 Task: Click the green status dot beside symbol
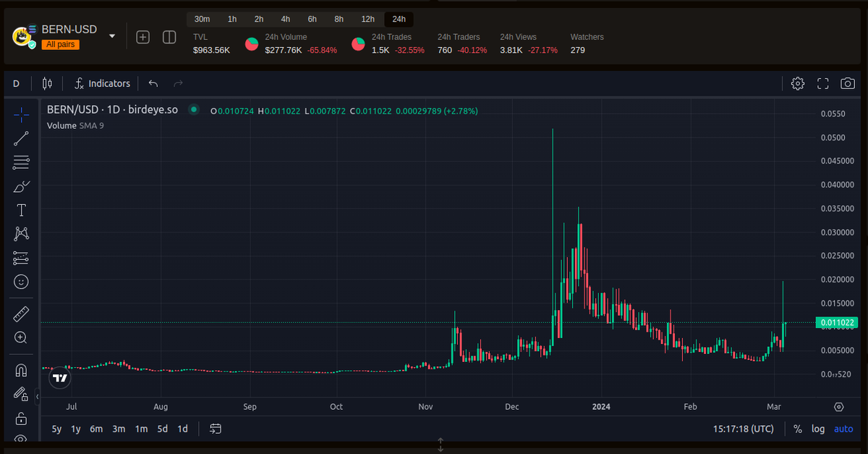click(x=193, y=110)
